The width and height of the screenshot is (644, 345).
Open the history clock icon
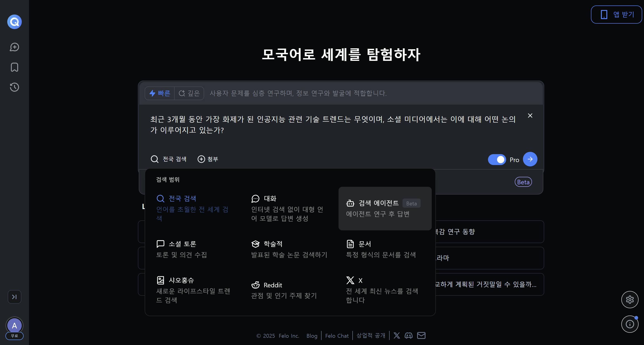point(14,87)
